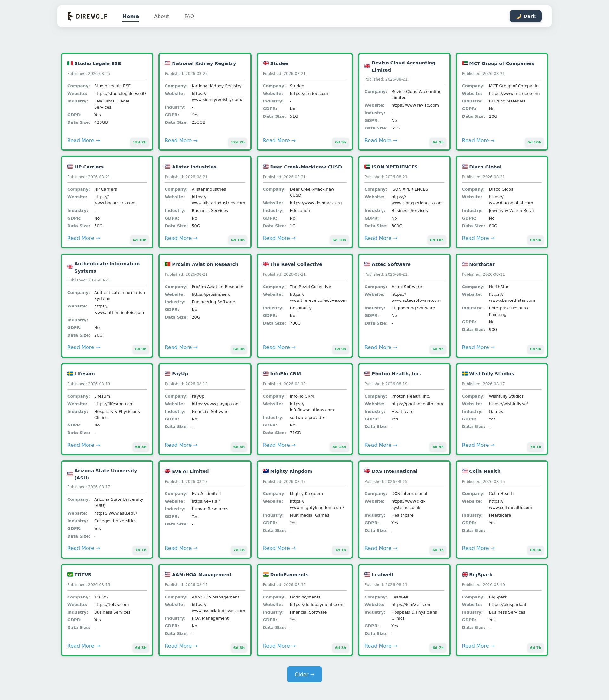
Task: Open the Home nav tab
Action: (130, 16)
